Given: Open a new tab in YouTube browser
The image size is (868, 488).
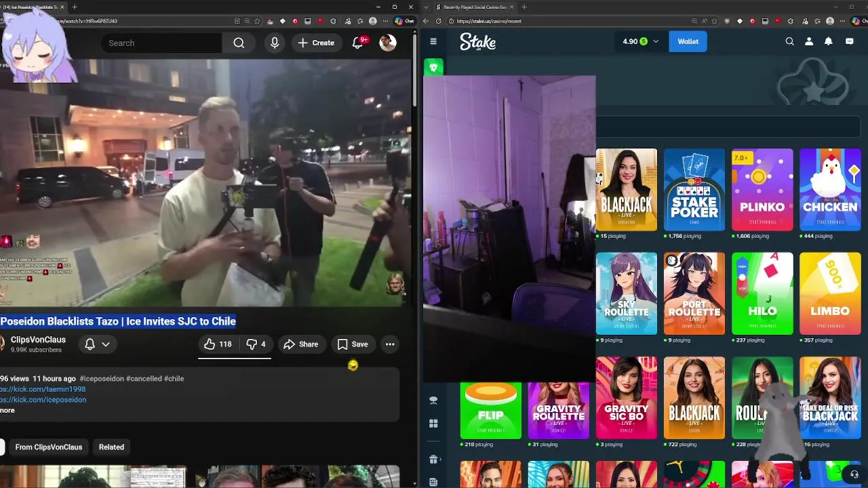Looking at the screenshot, I should [x=75, y=7].
